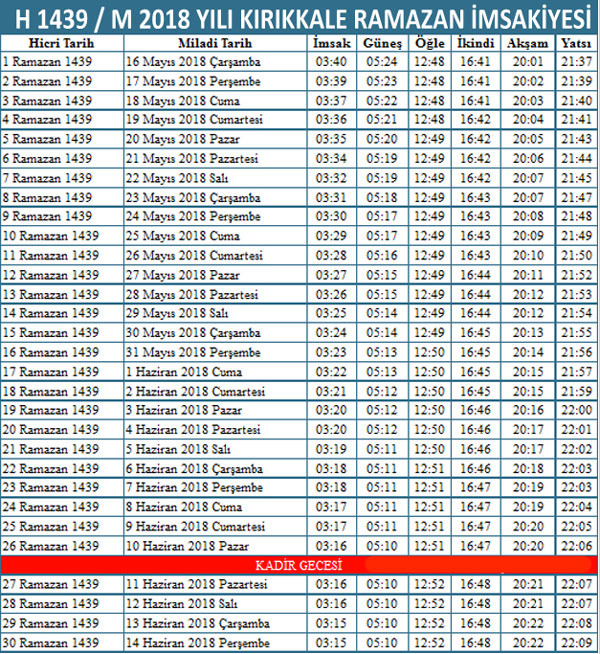The width and height of the screenshot is (600, 654).
Task: Click the Güneş column header
Action: (382, 45)
